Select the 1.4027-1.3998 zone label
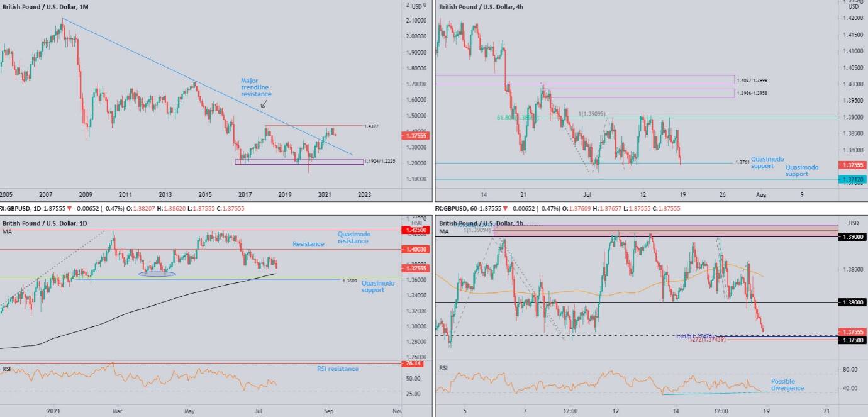Image resolution: width=868 pixels, height=417 pixels. click(x=754, y=80)
